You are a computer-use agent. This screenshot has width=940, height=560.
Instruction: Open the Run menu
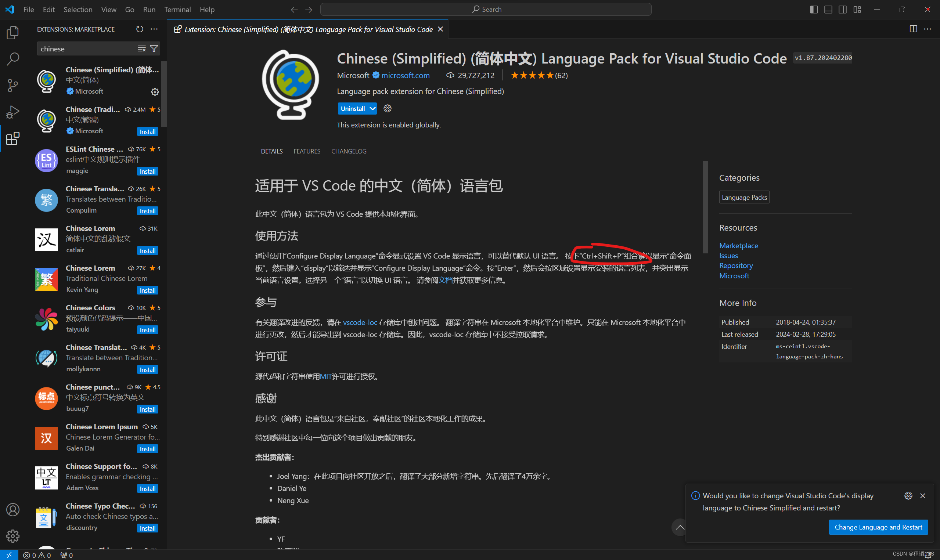(149, 10)
